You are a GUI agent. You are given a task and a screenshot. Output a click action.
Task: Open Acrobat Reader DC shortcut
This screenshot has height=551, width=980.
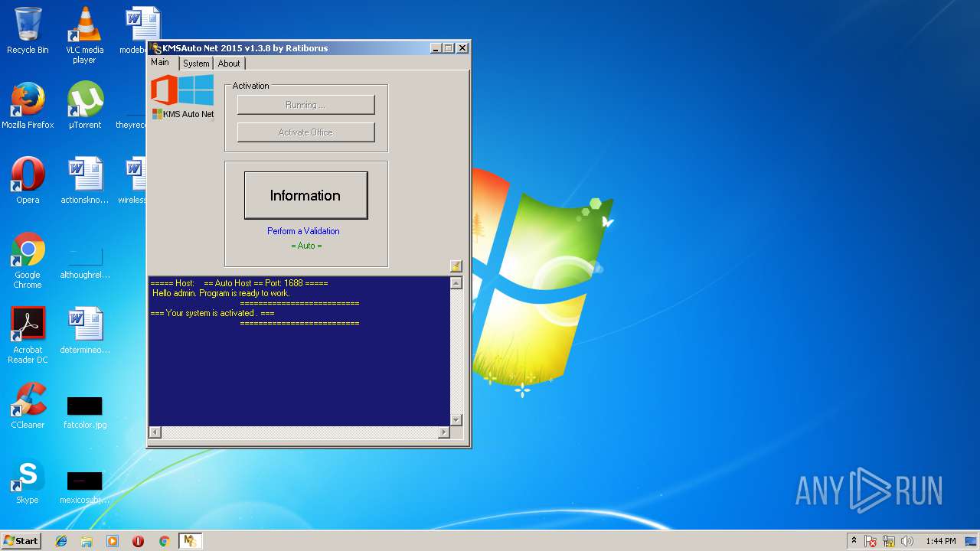click(28, 335)
